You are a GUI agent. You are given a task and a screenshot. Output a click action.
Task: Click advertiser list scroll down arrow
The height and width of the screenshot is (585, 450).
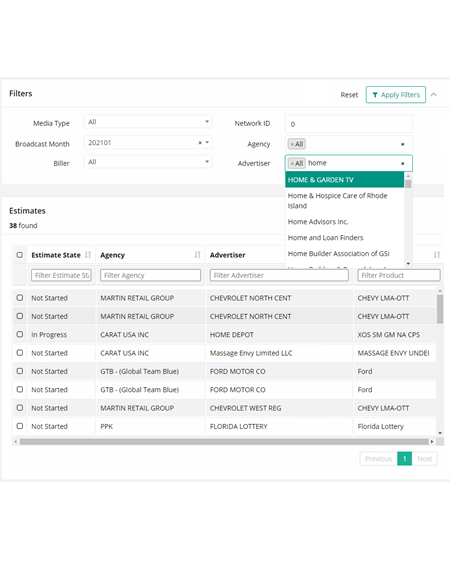(x=408, y=264)
